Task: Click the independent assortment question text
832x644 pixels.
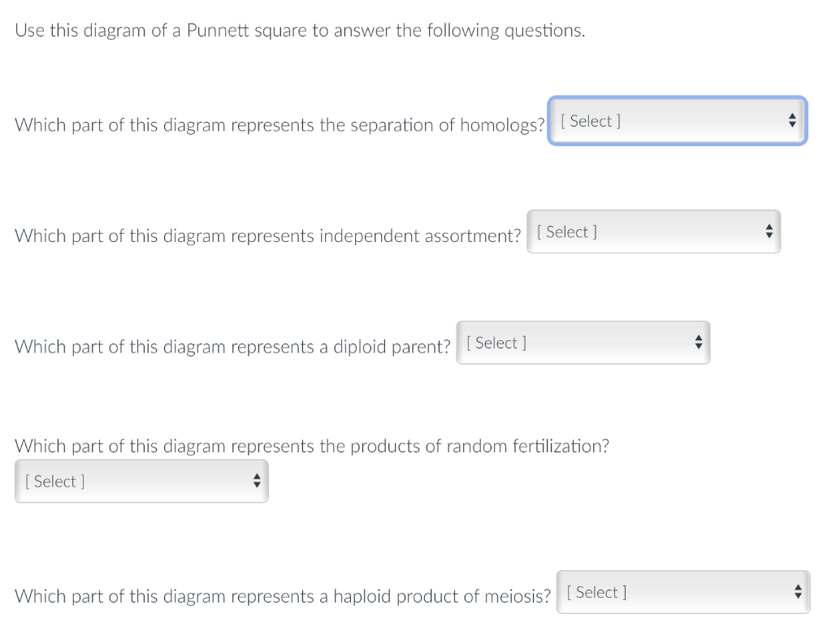Action: (268, 236)
